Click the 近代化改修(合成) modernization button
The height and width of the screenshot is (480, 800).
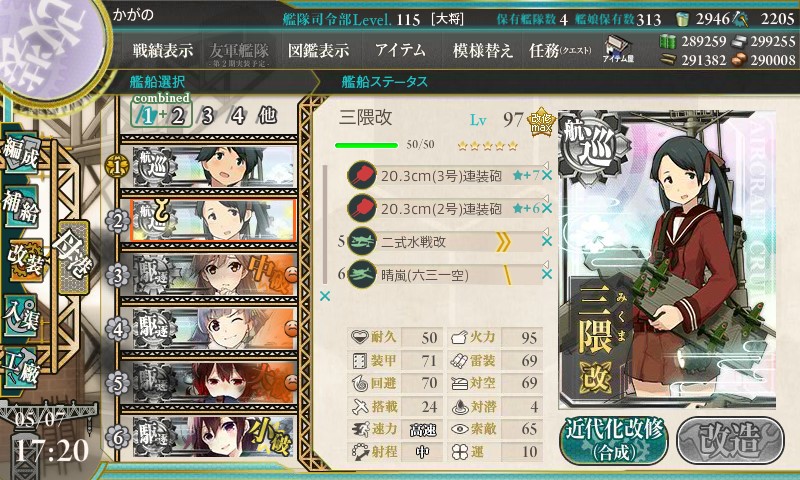coord(614,442)
